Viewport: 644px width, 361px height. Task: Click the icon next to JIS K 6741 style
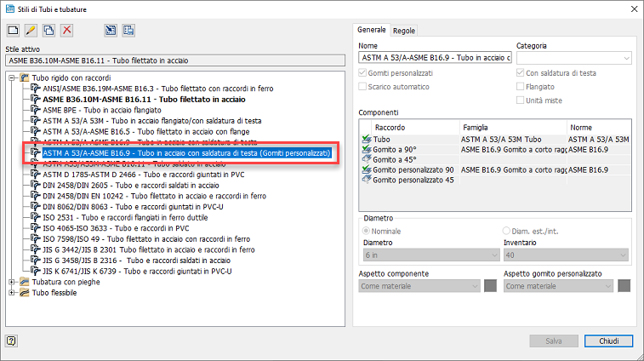pos(36,272)
